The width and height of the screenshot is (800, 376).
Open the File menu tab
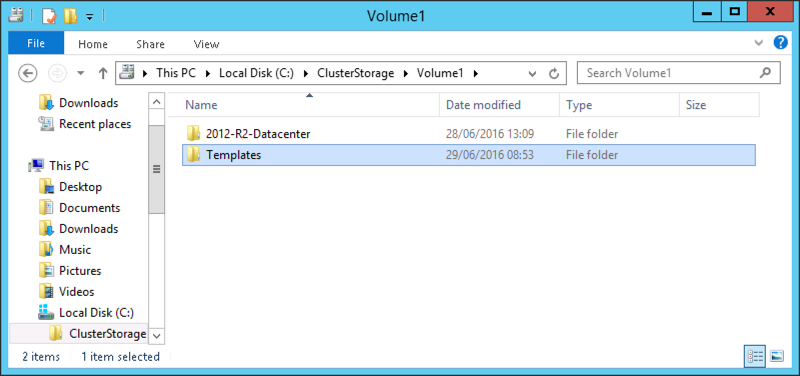click(x=36, y=43)
